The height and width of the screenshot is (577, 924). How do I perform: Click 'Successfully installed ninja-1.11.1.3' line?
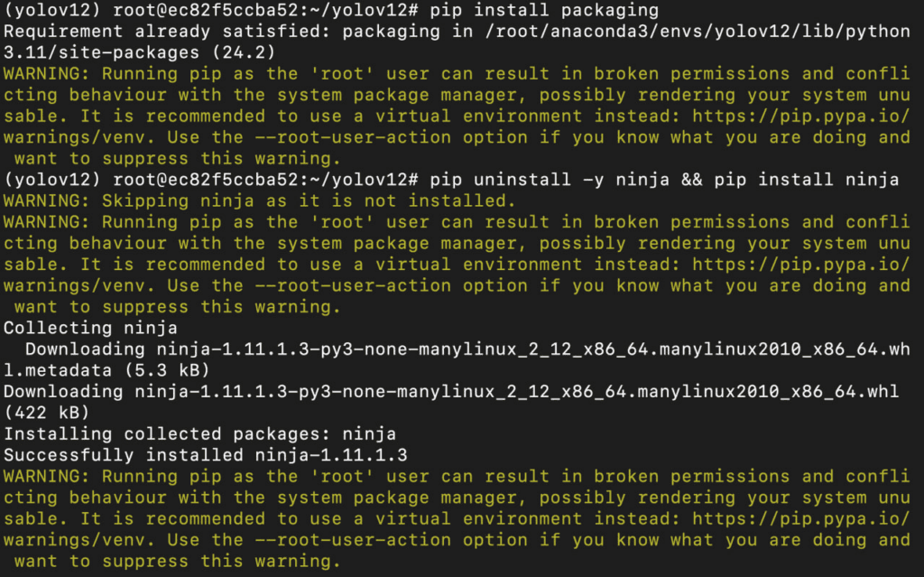(x=205, y=455)
